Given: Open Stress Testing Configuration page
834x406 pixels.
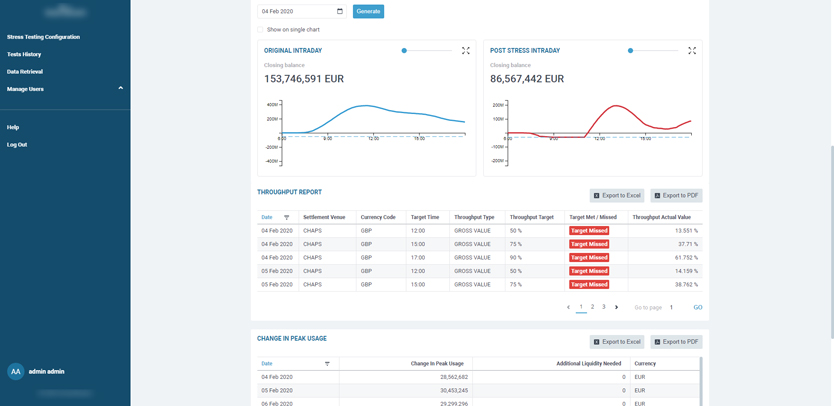Looking at the screenshot, I should [43, 37].
